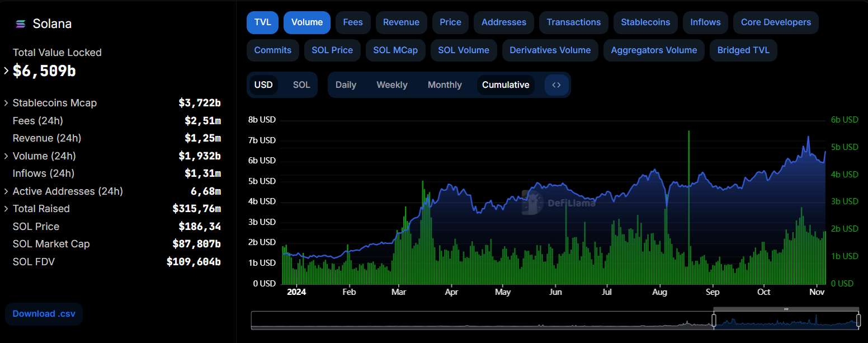Click the Active Addresses value 6,68m
Viewport: 868px width, 343px height.
pyautogui.click(x=206, y=191)
